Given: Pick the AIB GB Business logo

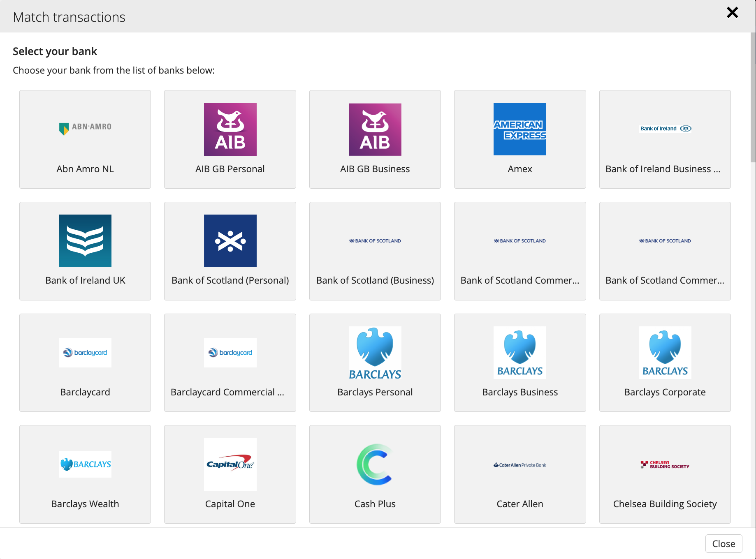Looking at the screenshot, I should pos(375,129).
